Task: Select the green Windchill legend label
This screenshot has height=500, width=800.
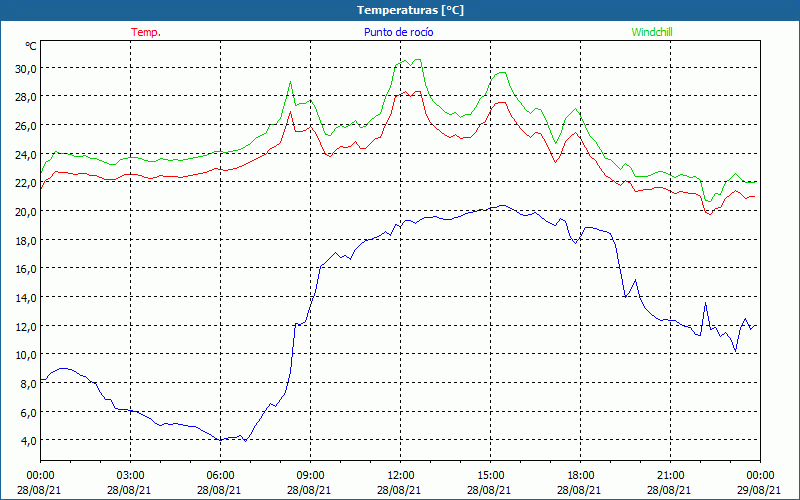Action: click(652, 32)
